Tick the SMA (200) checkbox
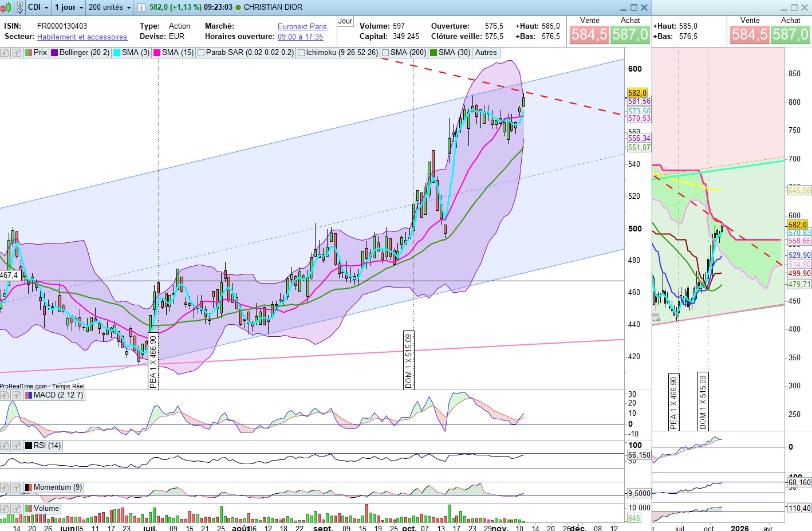This screenshot has height=531, width=812. [x=385, y=53]
